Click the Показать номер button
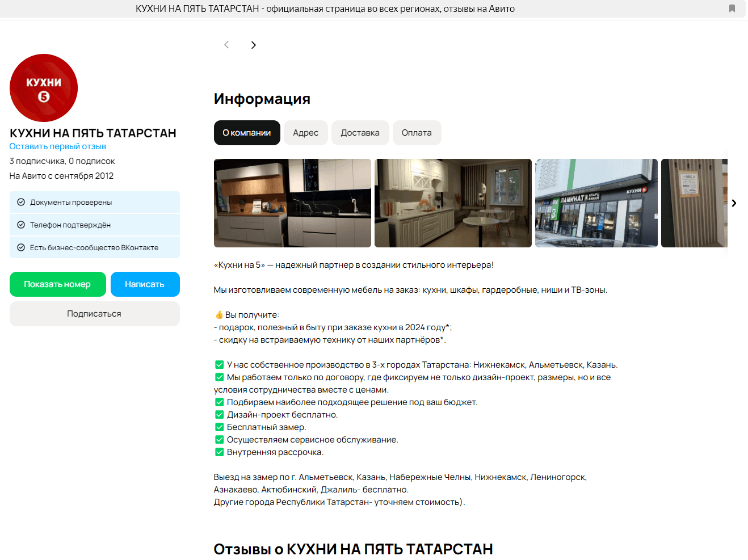This screenshot has width=748, height=560. click(58, 284)
